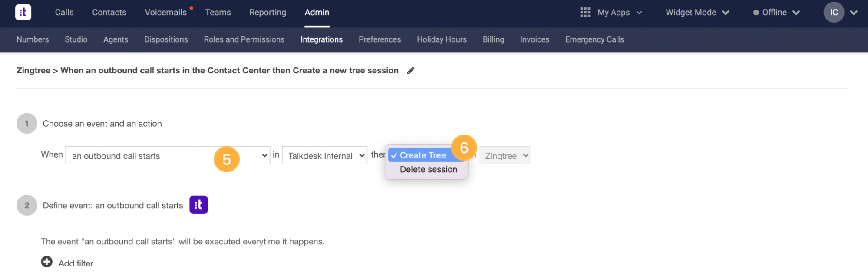Open the Offline status dropdown

(x=776, y=12)
